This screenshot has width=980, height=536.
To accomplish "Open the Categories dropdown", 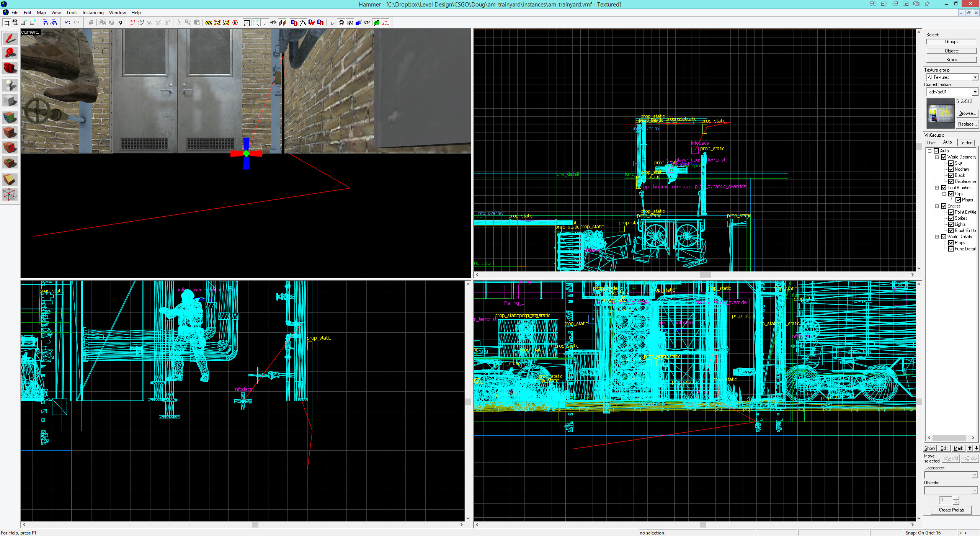I will 975,475.
